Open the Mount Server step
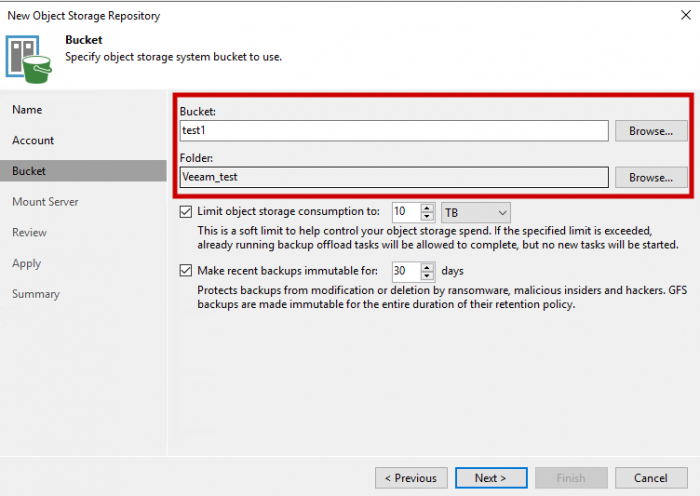This screenshot has width=700, height=496. [x=45, y=202]
